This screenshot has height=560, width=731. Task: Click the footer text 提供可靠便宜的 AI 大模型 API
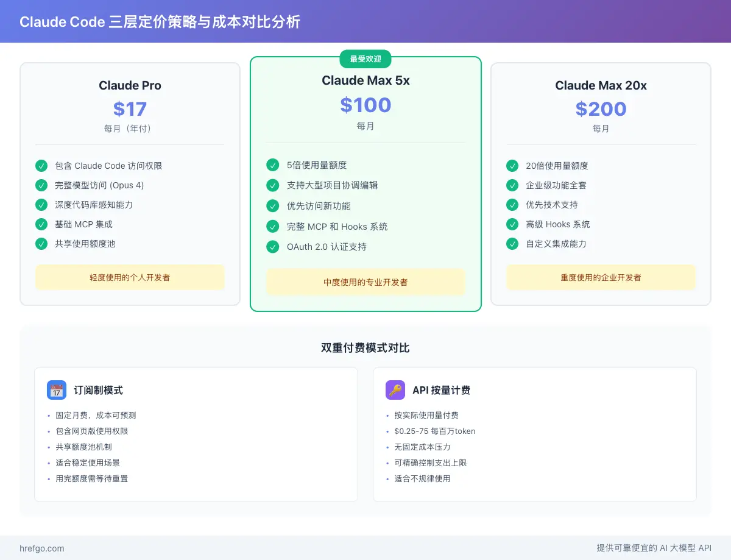pos(654,548)
